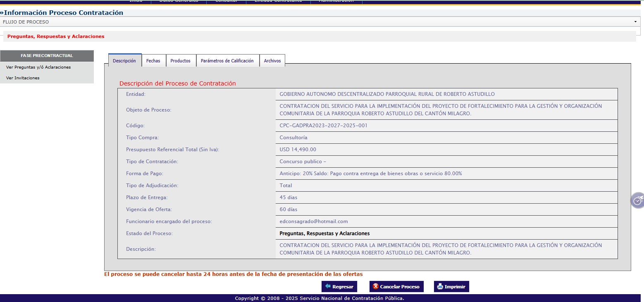Open the Productos tab
The width and height of the screenshot is (644, 302).
(x=180, y=61)
